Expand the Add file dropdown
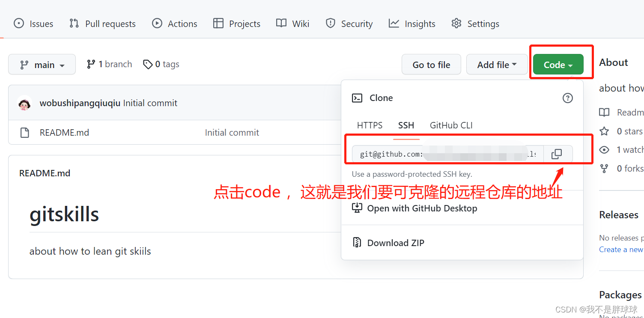The width and height of the screenshot is (644, 318). tap(497, 65)
